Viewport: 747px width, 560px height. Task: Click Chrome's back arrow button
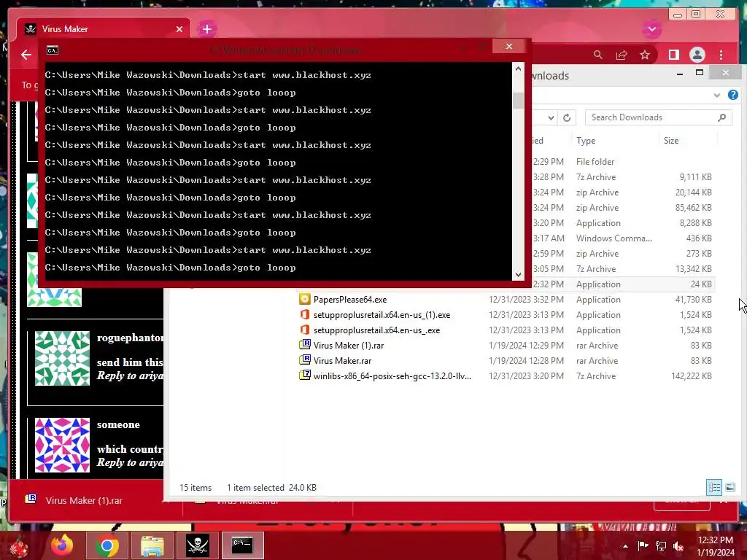coord(26,55)
